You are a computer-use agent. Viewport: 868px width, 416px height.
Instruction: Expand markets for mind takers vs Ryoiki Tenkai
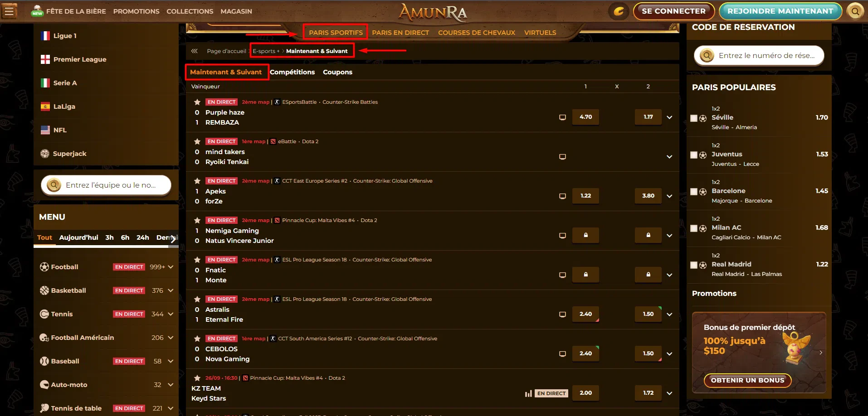669,157
